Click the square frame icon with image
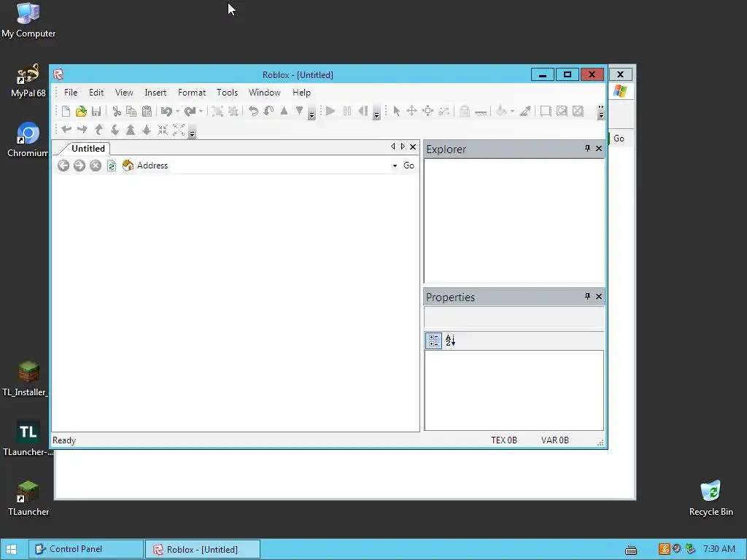The width and height of the screenshot is (747, 560). 562,112
